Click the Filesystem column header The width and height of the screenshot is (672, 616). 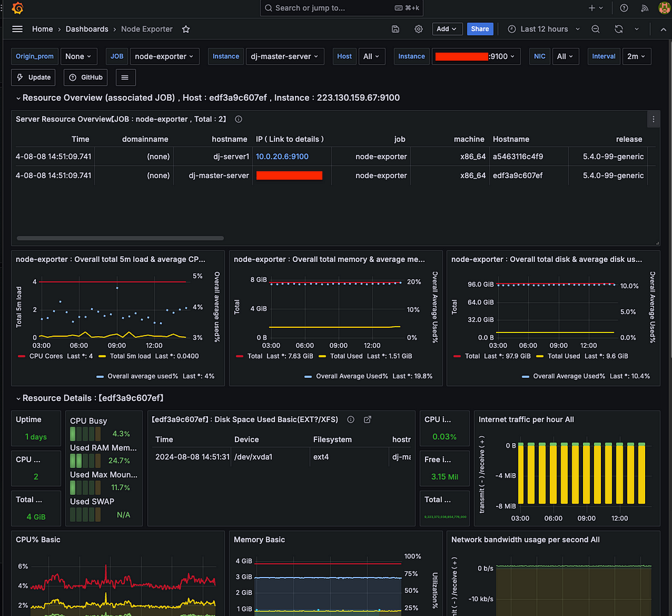[x=333, y=440]
